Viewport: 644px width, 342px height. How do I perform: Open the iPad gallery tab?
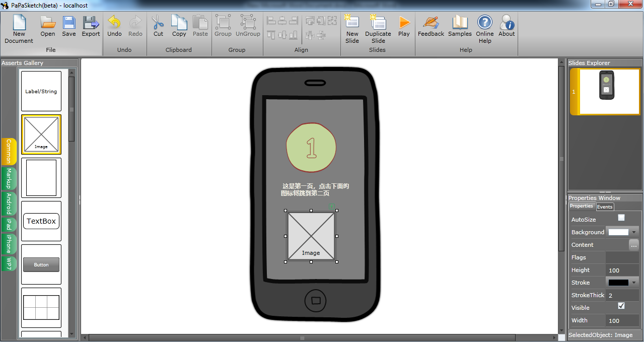pos(9,224)
